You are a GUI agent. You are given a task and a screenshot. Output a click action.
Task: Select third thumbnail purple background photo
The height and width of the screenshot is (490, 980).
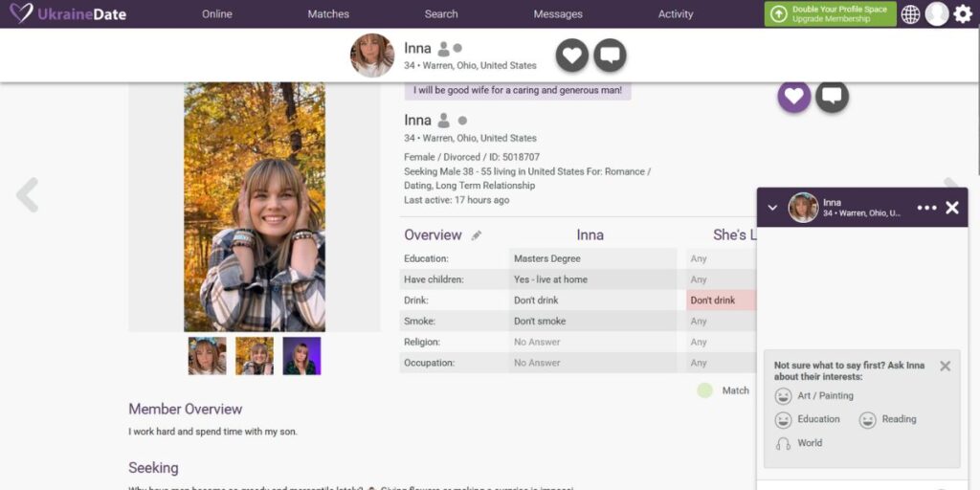click(301, 356)
